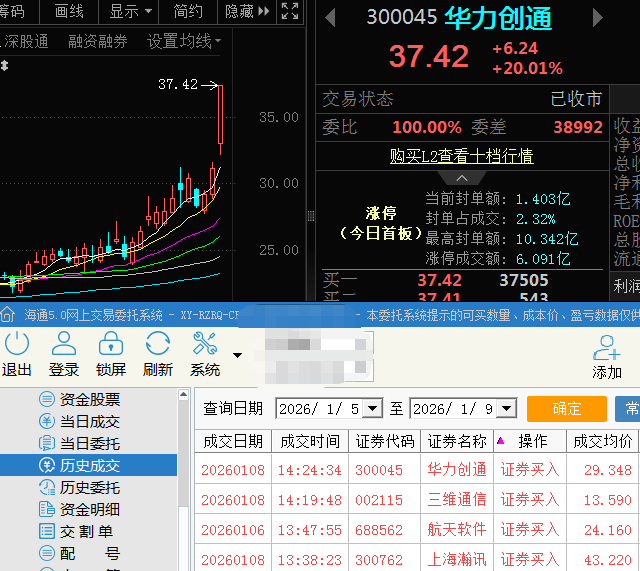Click 历史委托 clock icon
This screenshot has width=640, height=571.
47,487
